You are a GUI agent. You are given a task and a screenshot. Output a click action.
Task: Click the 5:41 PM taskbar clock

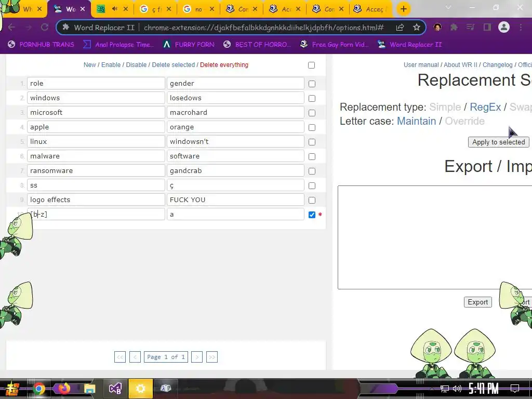[484, 389]
